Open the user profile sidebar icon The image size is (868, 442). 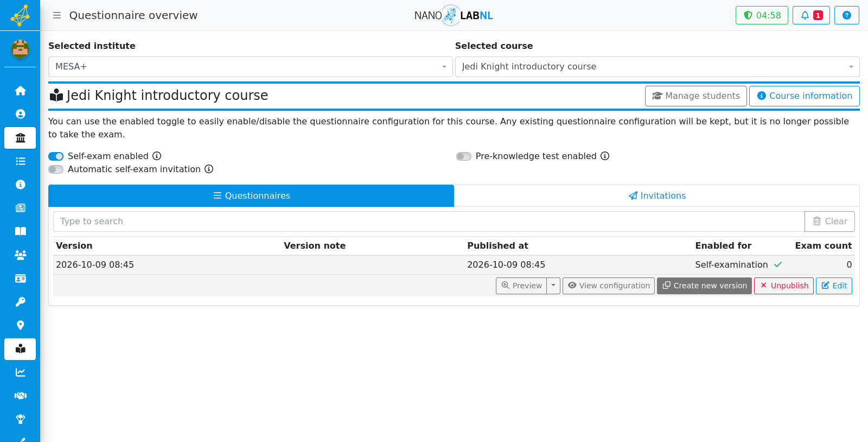pyautogui.click(x=20, y=114)
